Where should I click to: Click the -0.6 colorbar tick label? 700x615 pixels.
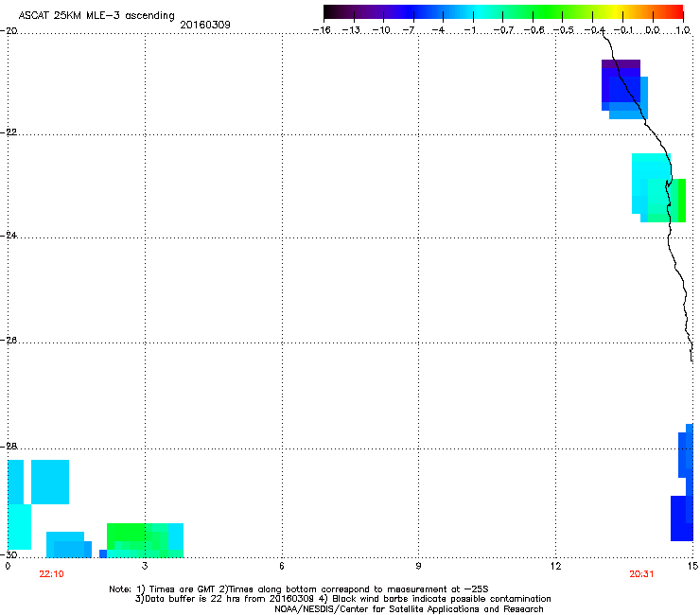click(534, 30)
